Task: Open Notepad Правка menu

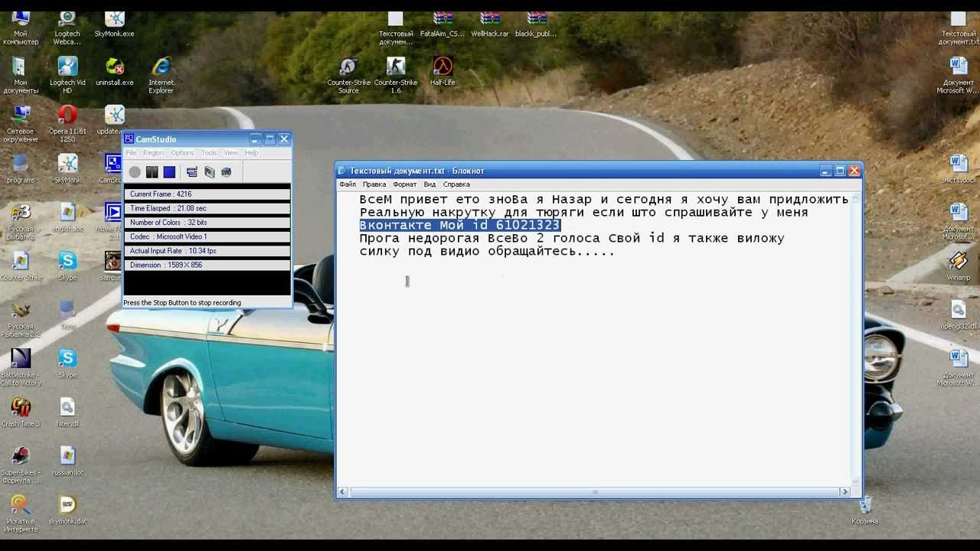Action: [374, 184]
